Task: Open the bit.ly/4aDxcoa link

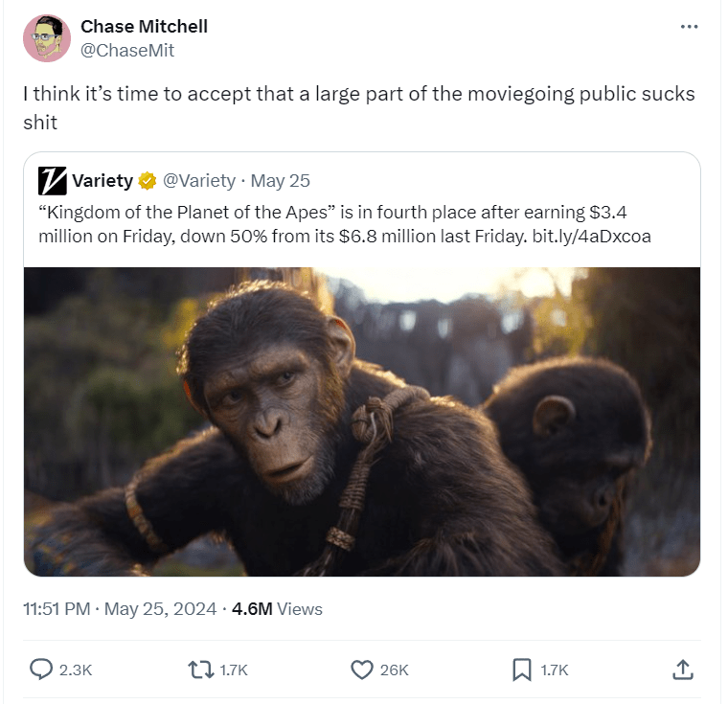Action: tap(591, 236)
